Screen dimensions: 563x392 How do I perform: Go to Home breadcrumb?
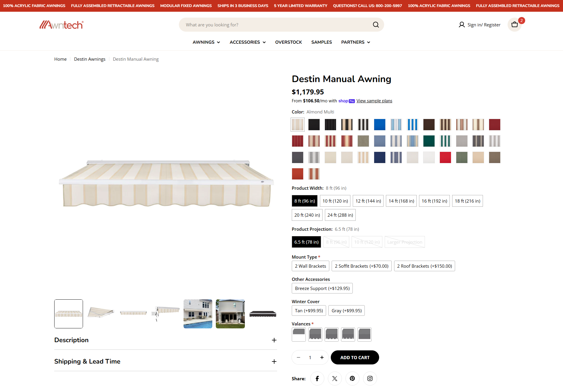60,59
